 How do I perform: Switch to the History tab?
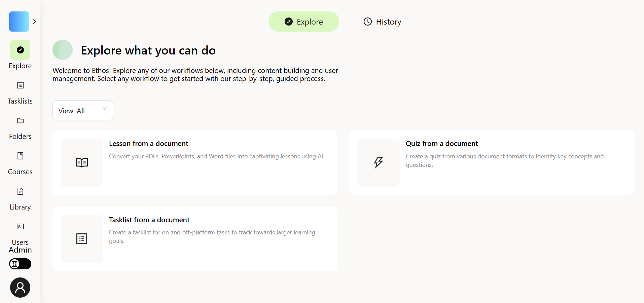click(x=382, y=22)
